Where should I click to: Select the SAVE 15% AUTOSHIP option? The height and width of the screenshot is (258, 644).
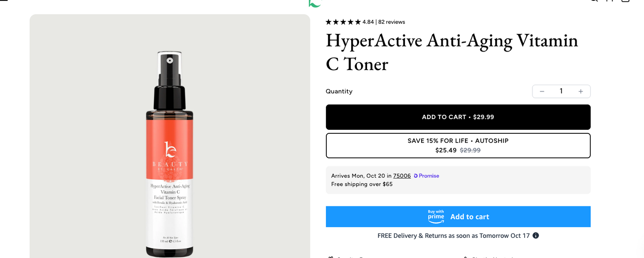tap(458, 145)
